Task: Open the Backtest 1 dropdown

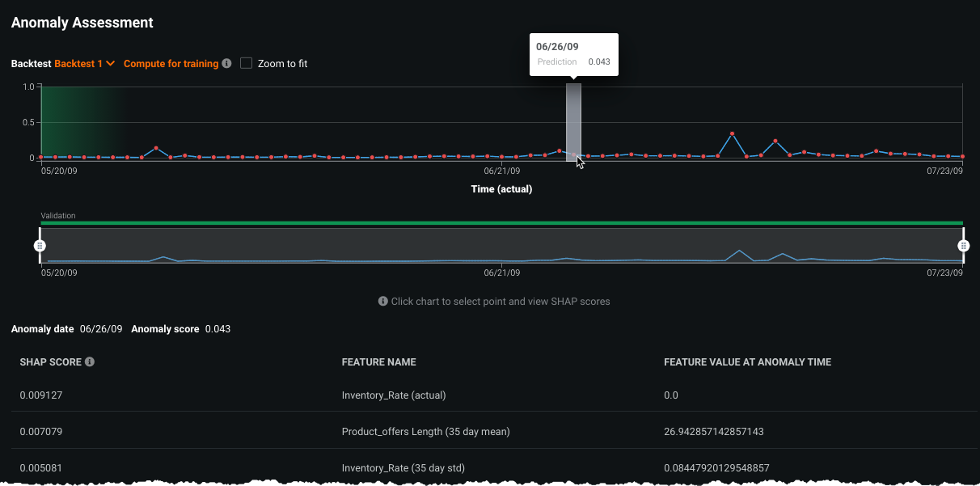Action: (x=85, y=64)
